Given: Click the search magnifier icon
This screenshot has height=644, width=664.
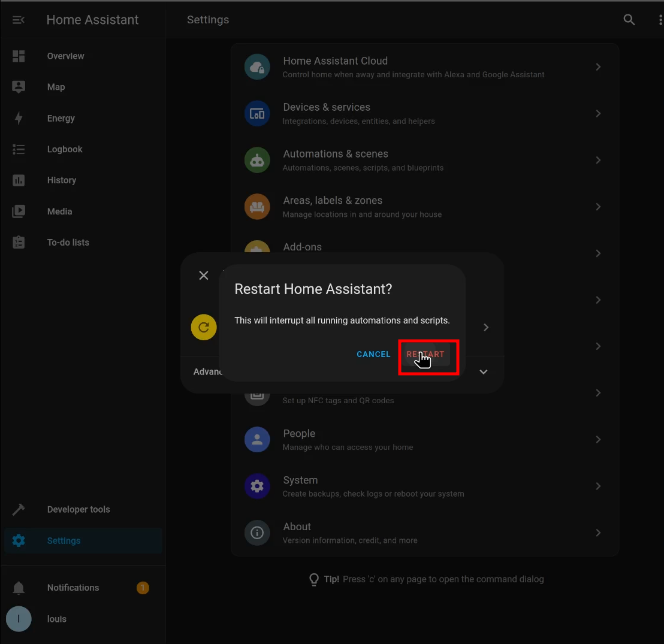Looking at the screenshot, I should point(629,20).
